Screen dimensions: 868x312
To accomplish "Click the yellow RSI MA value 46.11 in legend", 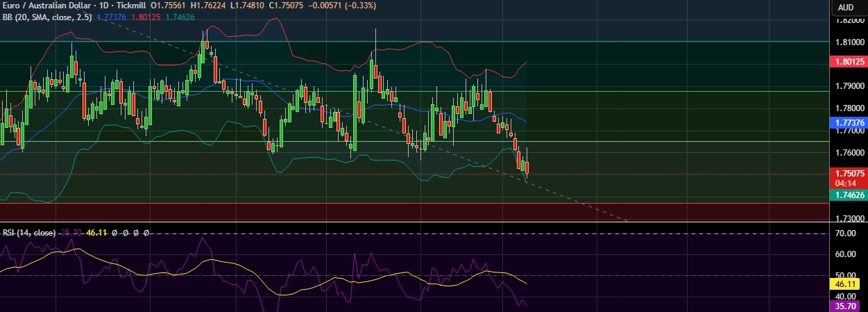I will [96, 233].
